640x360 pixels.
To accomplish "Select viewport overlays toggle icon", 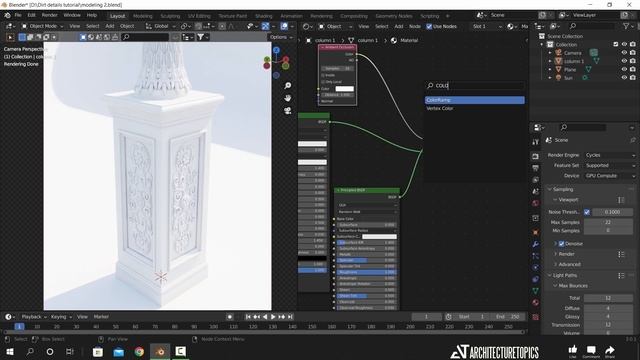I will (284, 26).
